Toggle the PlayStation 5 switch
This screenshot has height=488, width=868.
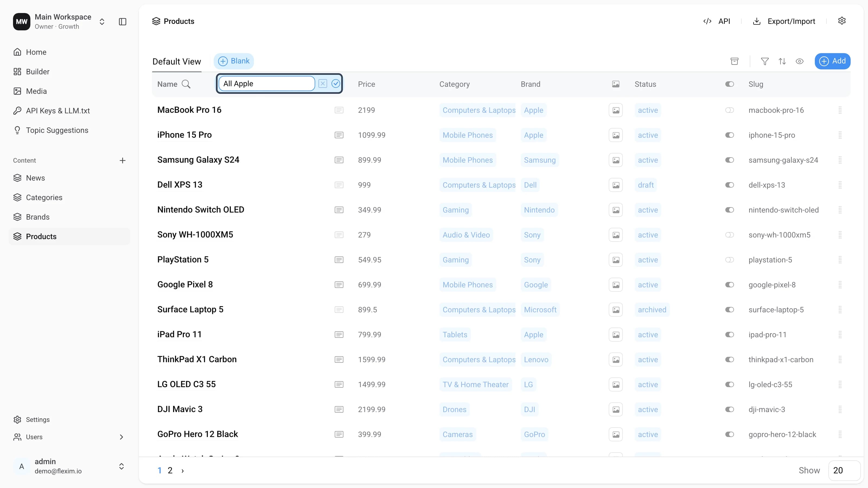[x=729, y=260]
